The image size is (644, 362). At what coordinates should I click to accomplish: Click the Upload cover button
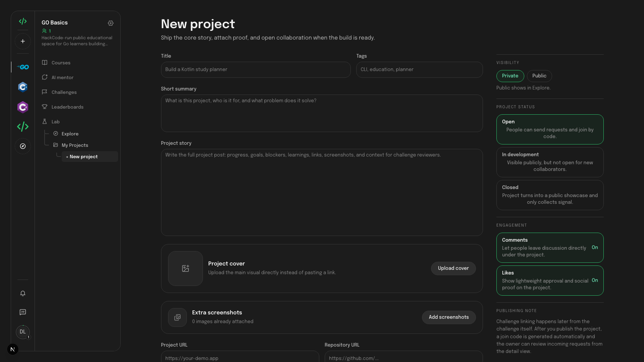tap(453, 268)
